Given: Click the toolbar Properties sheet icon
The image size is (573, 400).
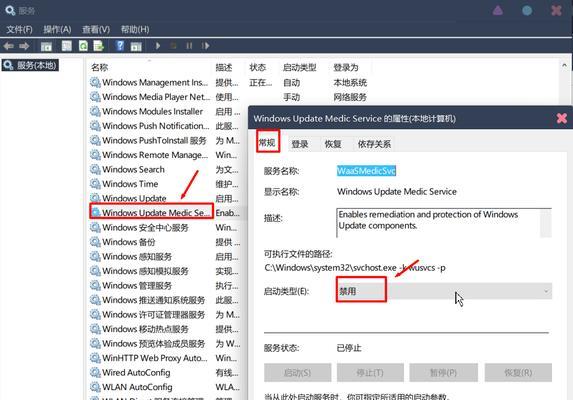Looking at the screenshot, I should pyautogui.click(x=67, y=46).
